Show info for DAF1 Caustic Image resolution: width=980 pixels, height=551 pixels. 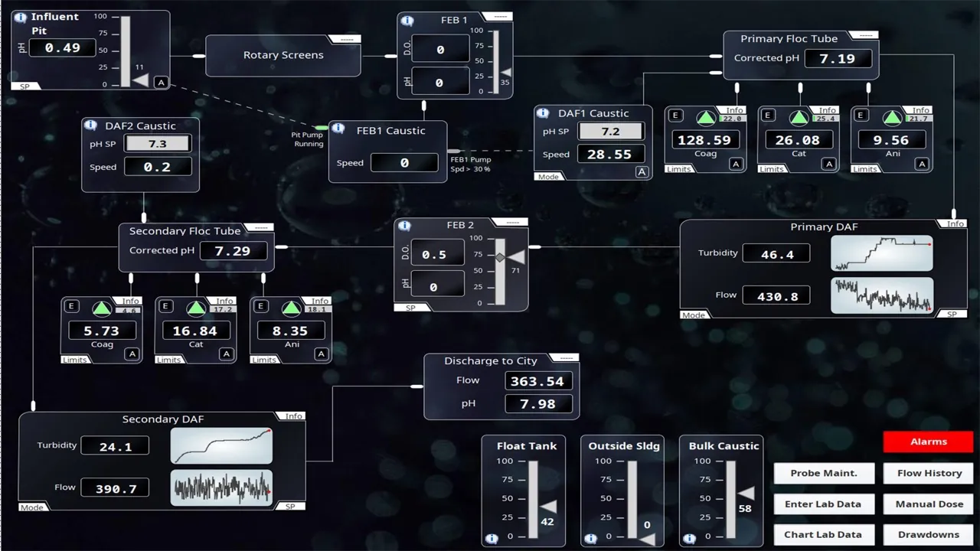click(x=544, y=113)
